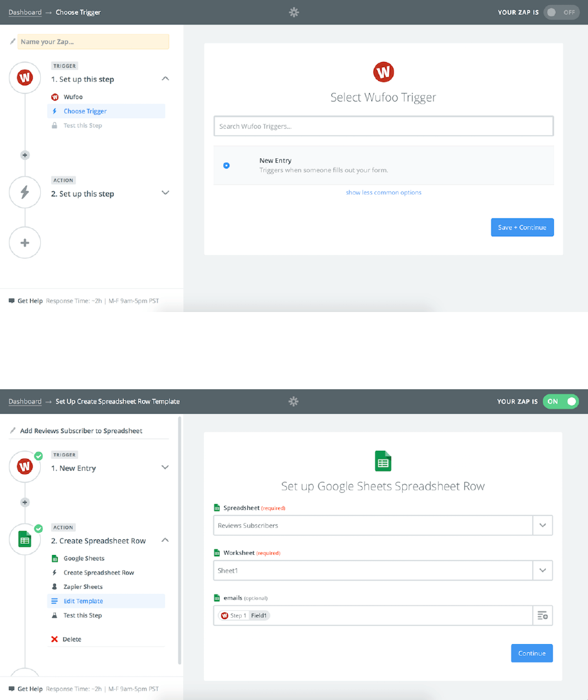Viewport: 588px width, 700px height.
Task: Click Delete in action step list
Action: pos(72,639)
